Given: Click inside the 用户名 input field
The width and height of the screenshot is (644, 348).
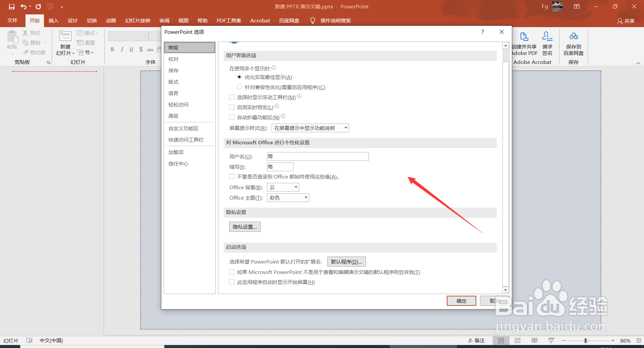Looking at the screenshot, I should point(317,156).
